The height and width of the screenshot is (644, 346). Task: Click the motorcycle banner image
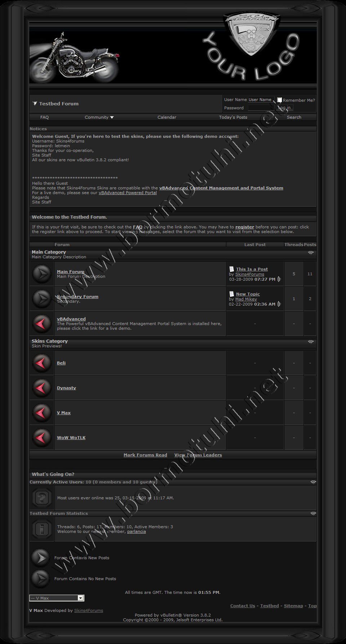click(74, 57)
